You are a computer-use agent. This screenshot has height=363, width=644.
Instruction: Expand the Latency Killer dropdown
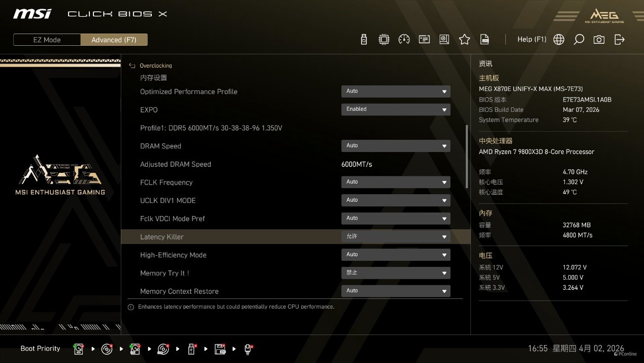click(x=396, y=237)
